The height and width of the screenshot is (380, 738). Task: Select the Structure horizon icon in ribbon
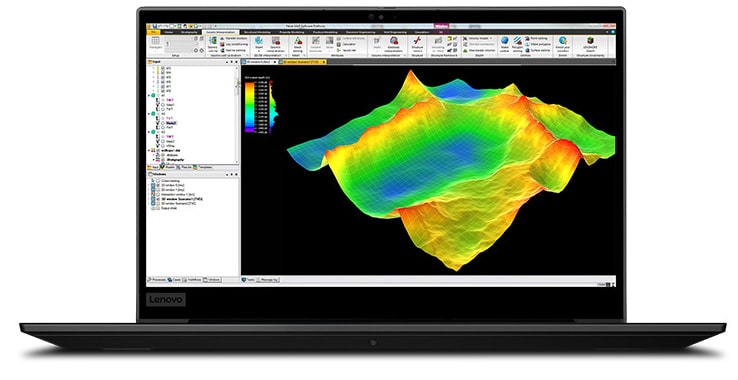pyautogui.click(x=417, y=40)
